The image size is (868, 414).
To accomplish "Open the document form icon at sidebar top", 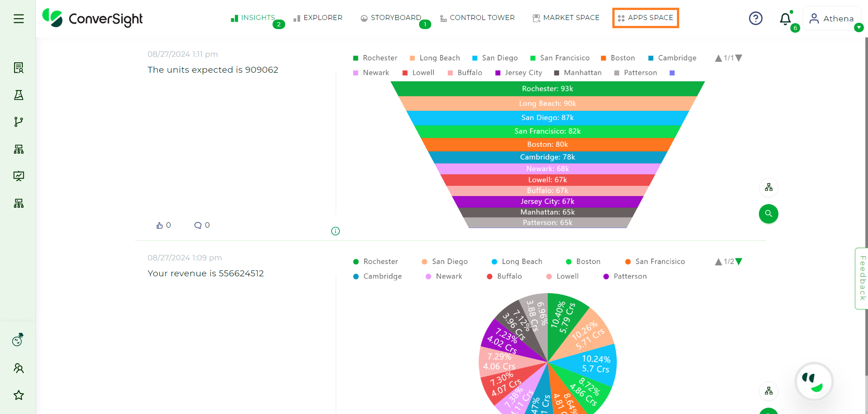I will (18, 67).
